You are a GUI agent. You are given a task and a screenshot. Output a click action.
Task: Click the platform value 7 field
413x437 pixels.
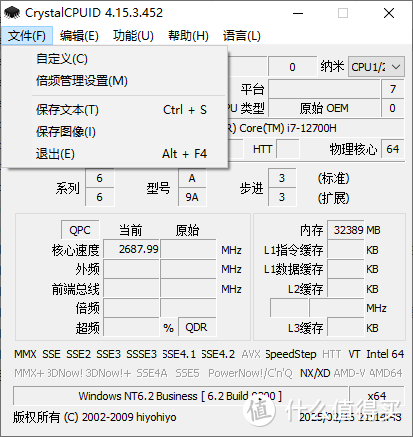point(392,89)
